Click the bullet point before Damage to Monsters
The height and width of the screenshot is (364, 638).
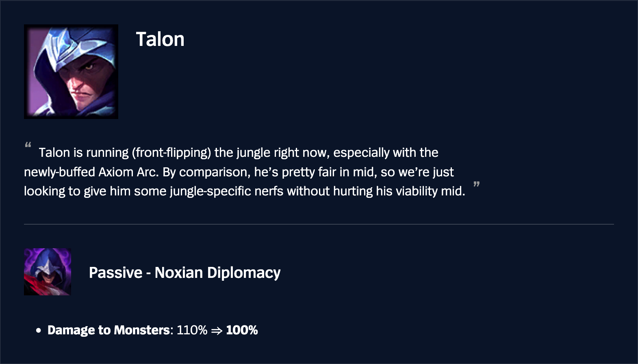(x=39, y=331)
